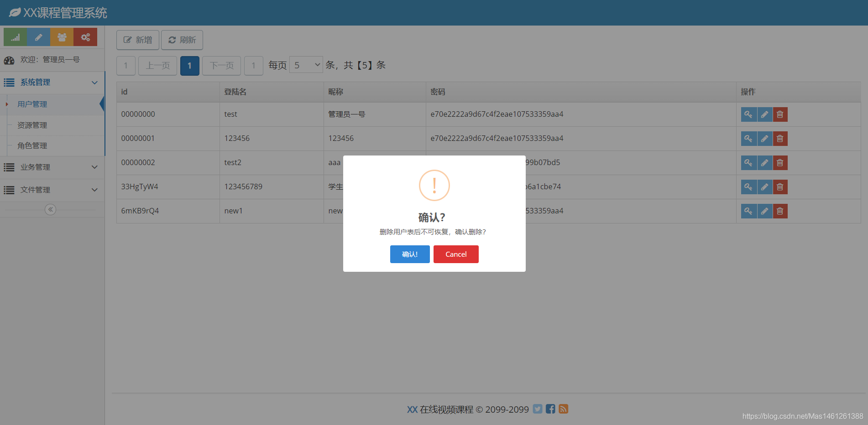Open the per-page count dropdown showing 5
This screenshot has width=868, height=425.
(306, 65)
